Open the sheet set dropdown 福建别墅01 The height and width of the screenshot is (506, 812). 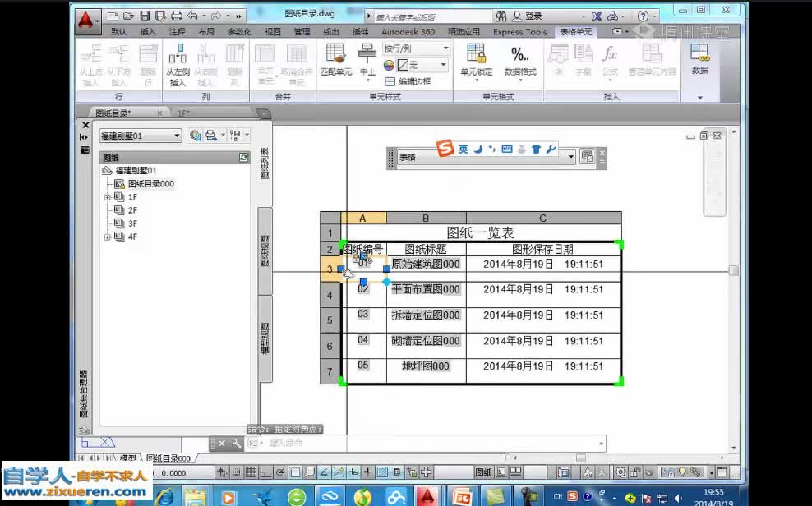pyautogui.click(x=141, y=136)
